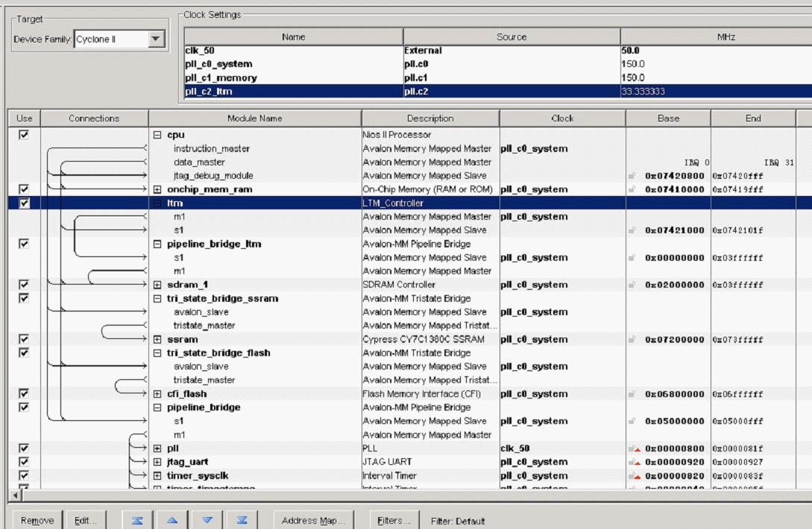
Task: Collapse the pipeline_bridge module
Action: (157, 408)
